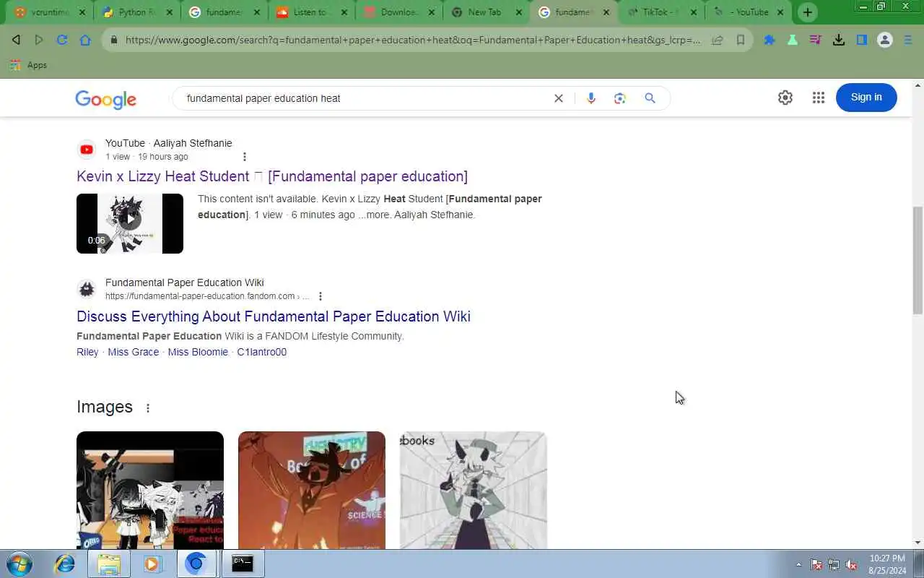The height and width of the screenshot is (578, 924).
Task: Close the New Tab tab
Action: click(x=518, y=12)
